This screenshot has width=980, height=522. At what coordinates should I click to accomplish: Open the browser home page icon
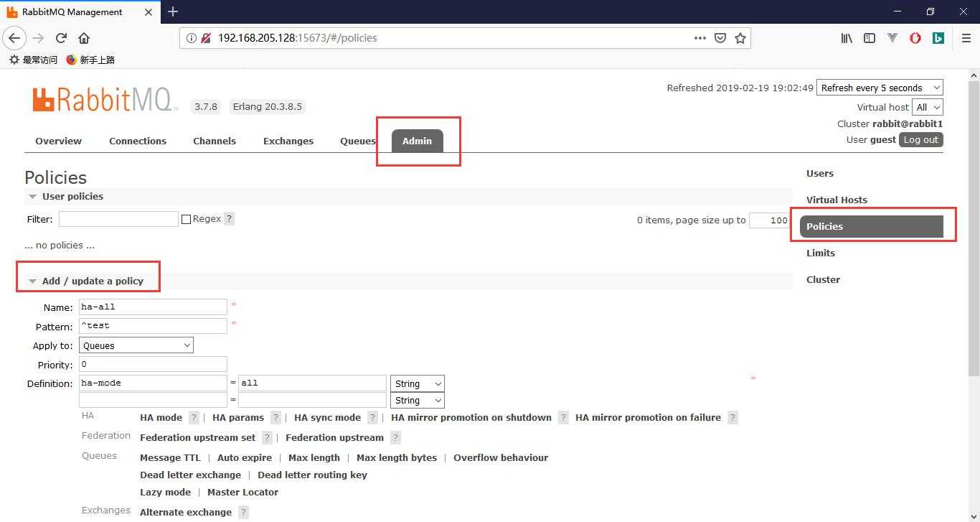pyautogui.click(x=84, y=38)
